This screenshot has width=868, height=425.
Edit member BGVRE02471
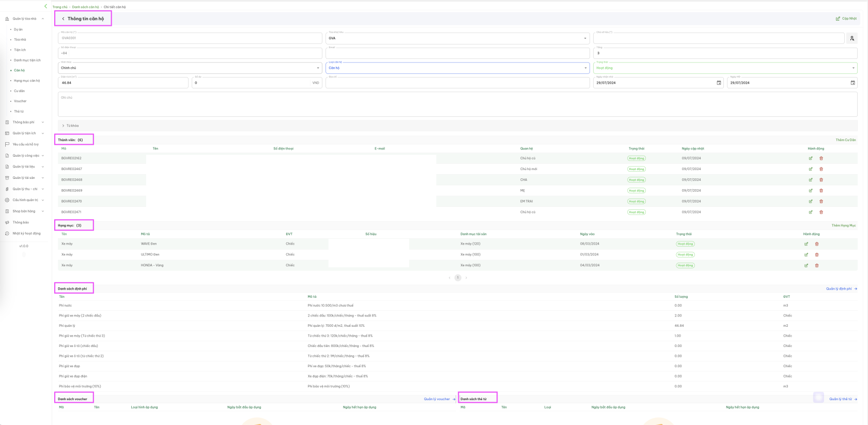[810, 212]
